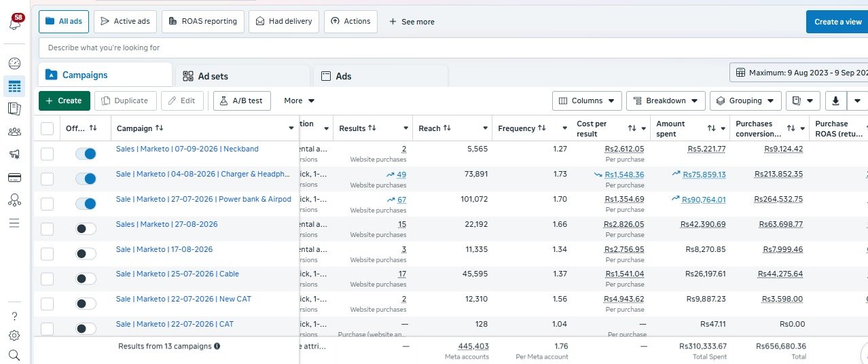Toggle off Charger & Headphone campaign
Screen dimensions: 868x364
coord(86,179)
